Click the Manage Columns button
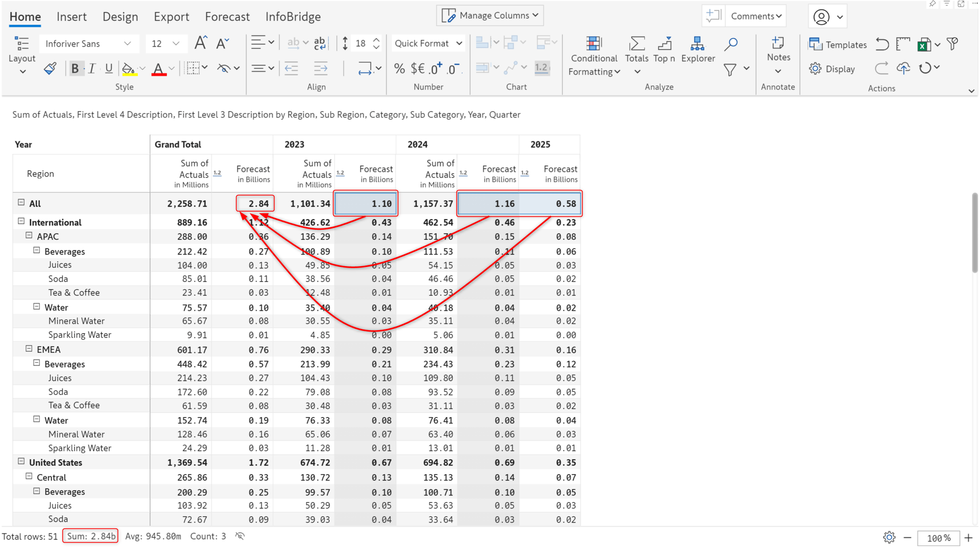980x548 pixels. tap(490, 16)
